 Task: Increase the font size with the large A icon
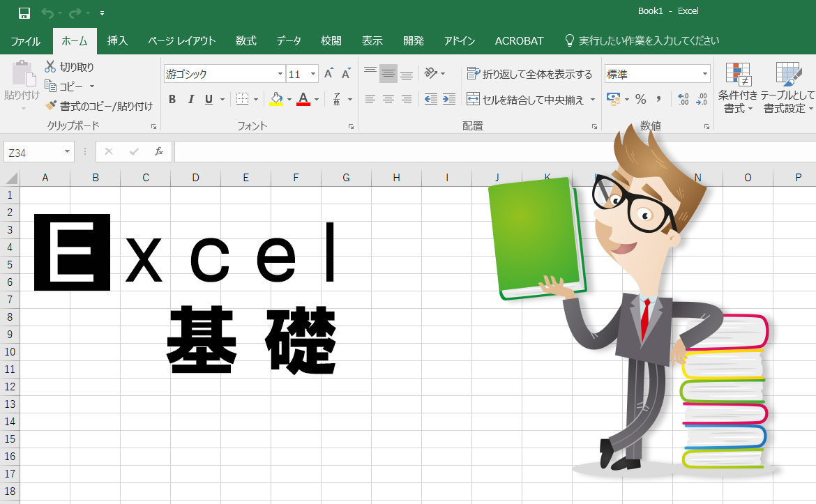click(328, 72)
